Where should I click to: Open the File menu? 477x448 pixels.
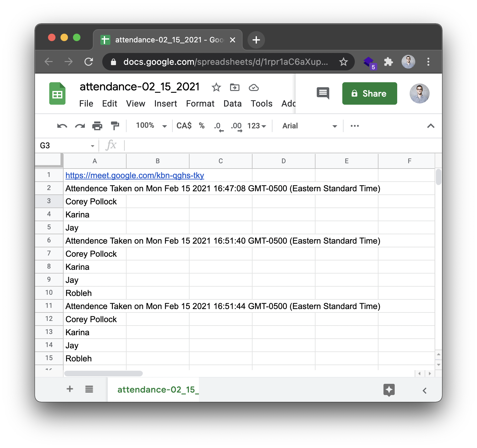coord(86,104)
